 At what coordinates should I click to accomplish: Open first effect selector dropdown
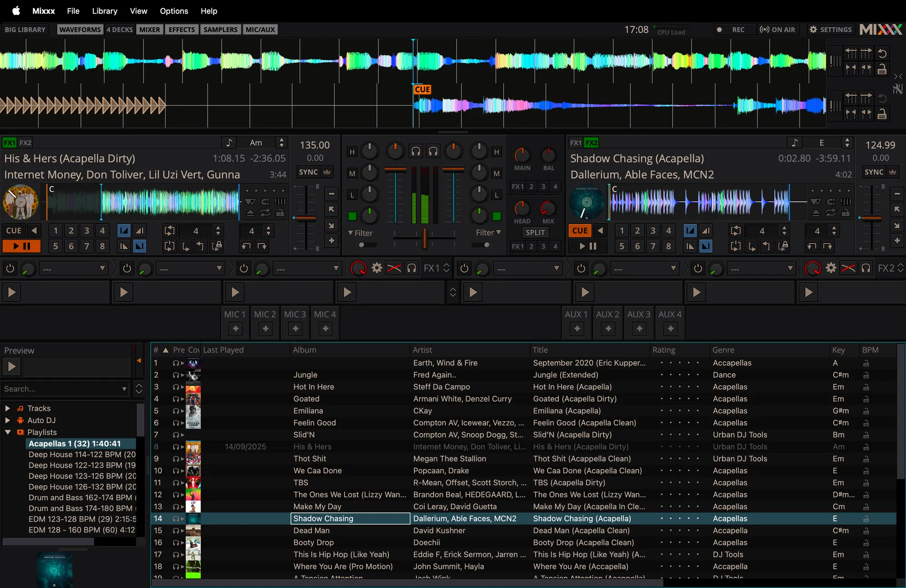[73, 268]
